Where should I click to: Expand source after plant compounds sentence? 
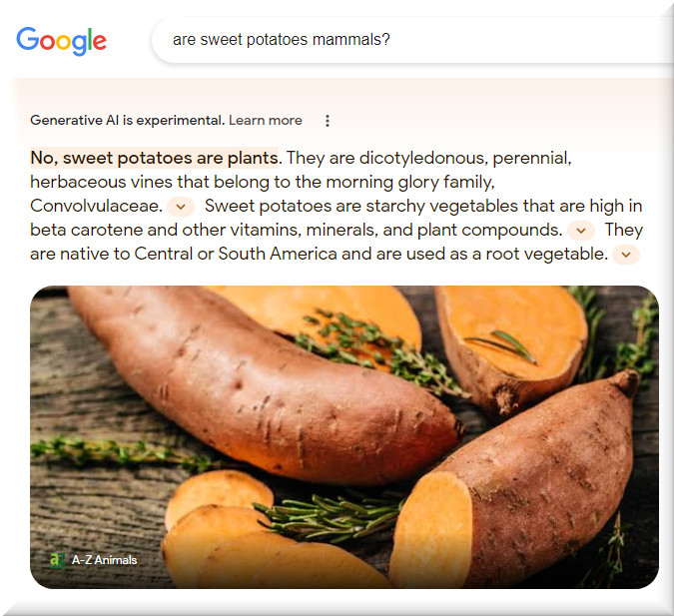pyautogui.click(x=581, y=231)
